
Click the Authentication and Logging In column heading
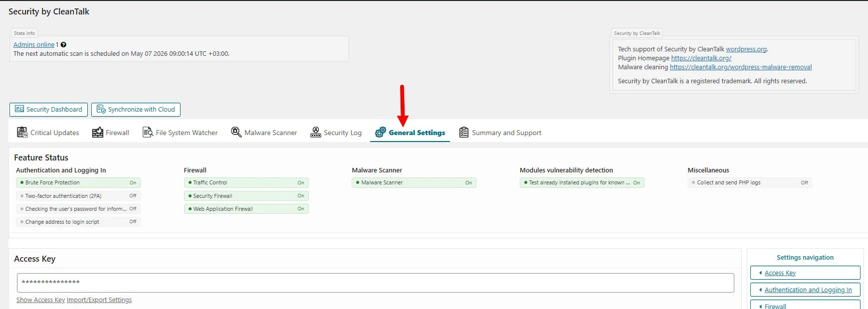pos(61,170)
